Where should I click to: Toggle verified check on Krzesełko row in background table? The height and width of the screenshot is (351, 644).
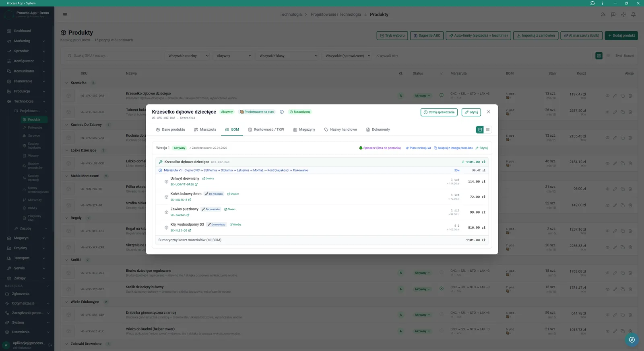click(442, 95)
